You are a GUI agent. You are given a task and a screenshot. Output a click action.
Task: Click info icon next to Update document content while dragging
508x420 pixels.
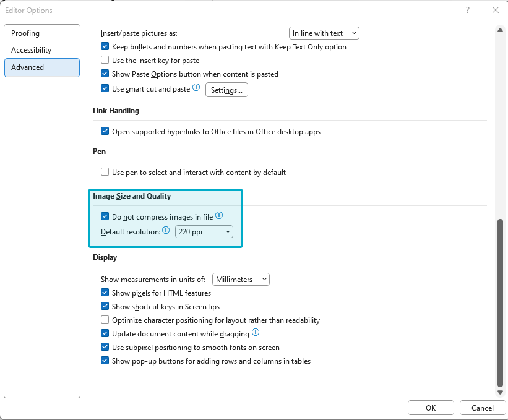[256, 332]
